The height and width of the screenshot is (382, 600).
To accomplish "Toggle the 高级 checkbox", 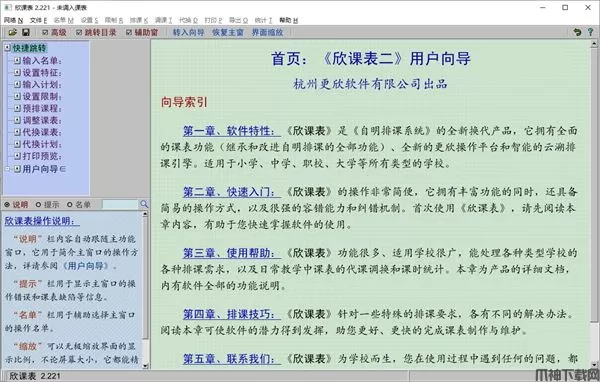I will (x=45, y=33).
